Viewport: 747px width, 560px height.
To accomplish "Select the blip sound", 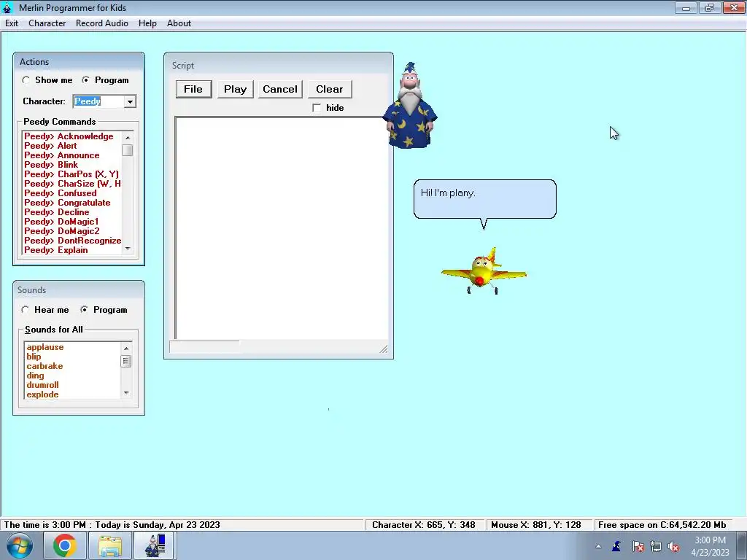I will pyautogui.click(x=34, y=357).
